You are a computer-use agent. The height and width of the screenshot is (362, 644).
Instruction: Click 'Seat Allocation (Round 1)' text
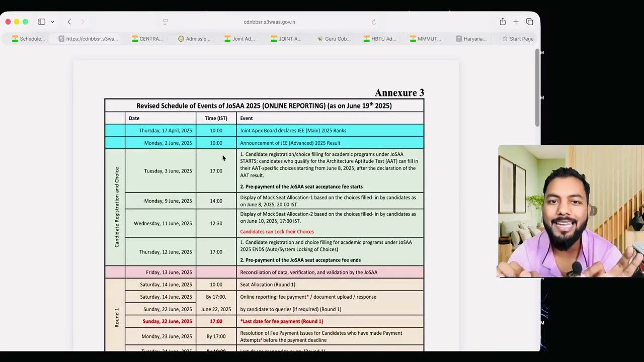tap(268, 285)
